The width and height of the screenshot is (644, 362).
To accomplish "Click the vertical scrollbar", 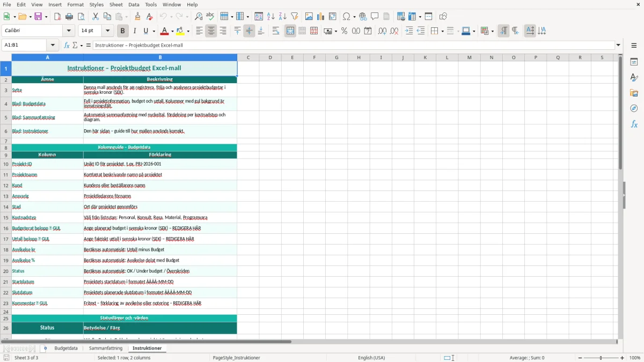I will point(620,196).
